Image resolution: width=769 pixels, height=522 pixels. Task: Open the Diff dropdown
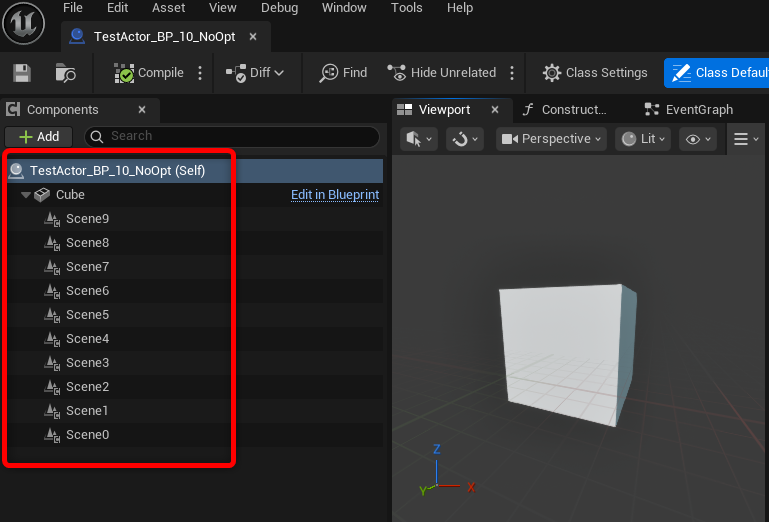255,73
